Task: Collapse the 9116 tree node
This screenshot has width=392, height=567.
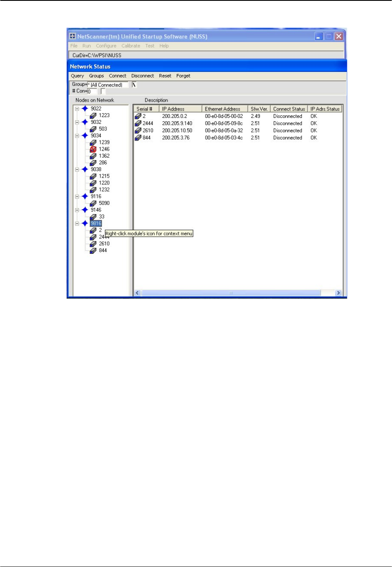Action: [77, 197]
